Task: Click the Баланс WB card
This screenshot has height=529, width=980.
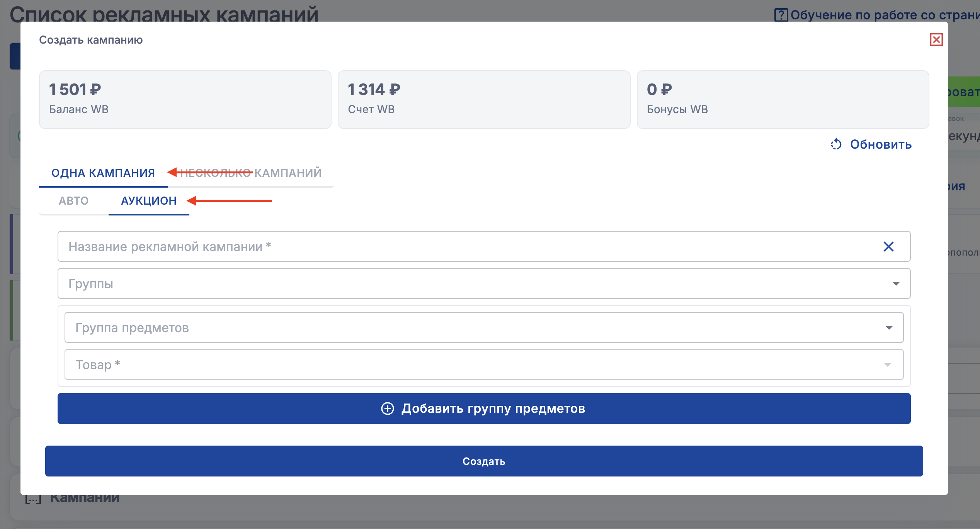Action: [x=185, y=100]
